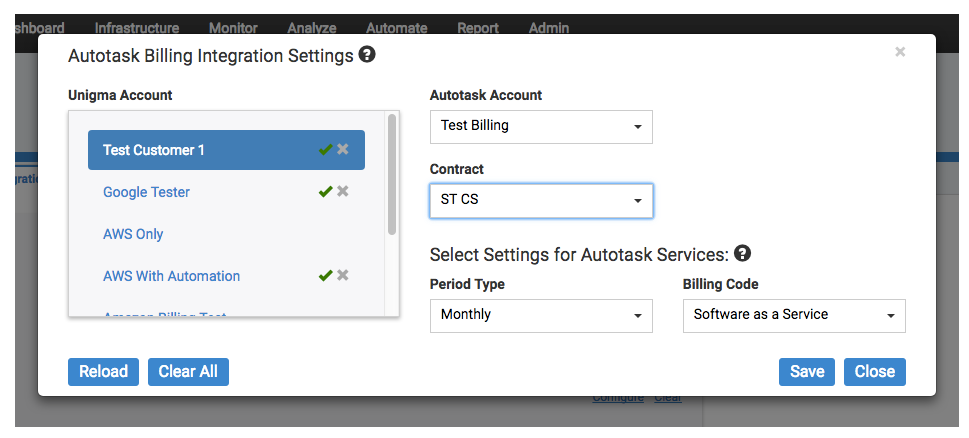Click green checkmark on Google Tester row
The image size is (969, 438).
click(x=326, y=192)
